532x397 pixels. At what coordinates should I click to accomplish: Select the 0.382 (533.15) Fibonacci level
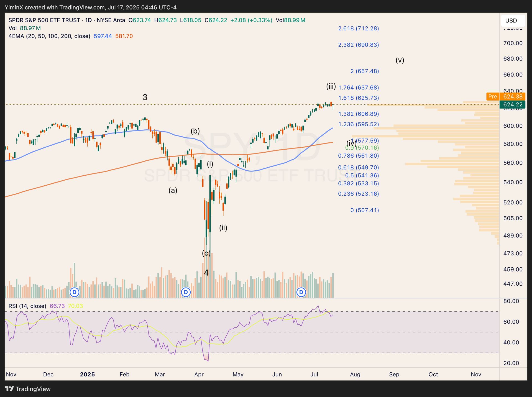pyautogui.click(x=359, y=183)
